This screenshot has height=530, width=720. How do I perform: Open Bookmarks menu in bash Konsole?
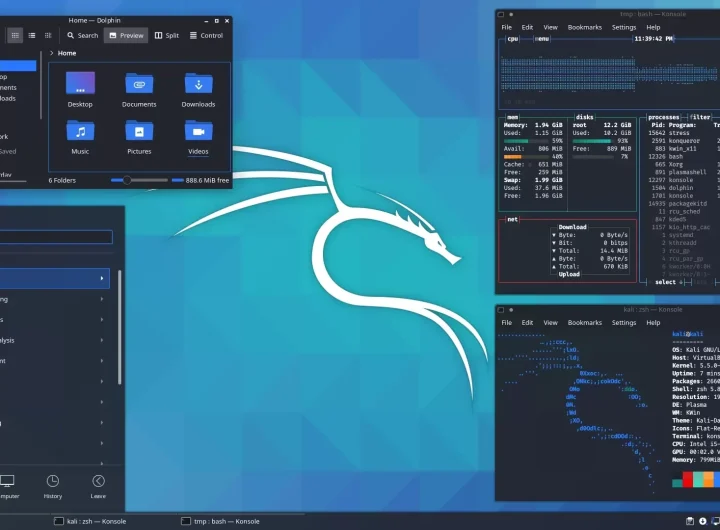tap(584, 27)
